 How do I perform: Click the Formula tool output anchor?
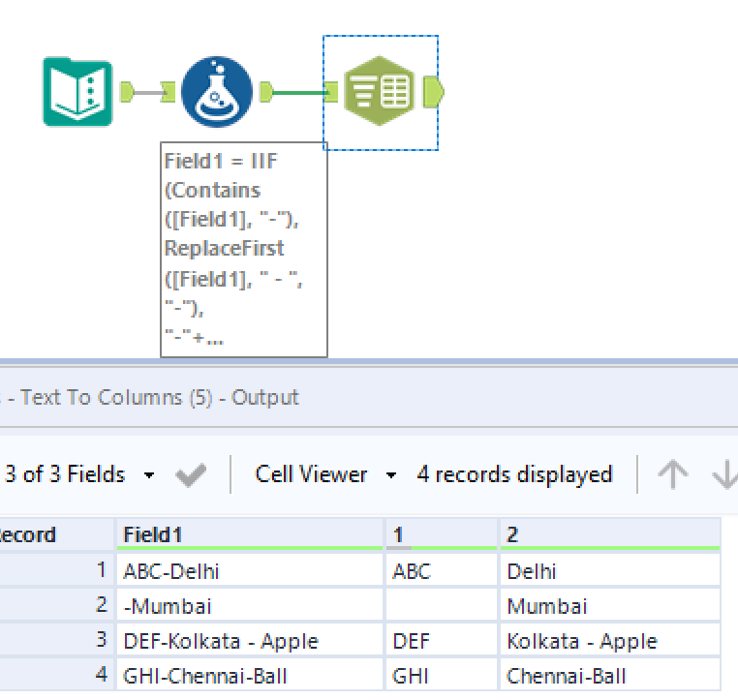pos(265,92)
